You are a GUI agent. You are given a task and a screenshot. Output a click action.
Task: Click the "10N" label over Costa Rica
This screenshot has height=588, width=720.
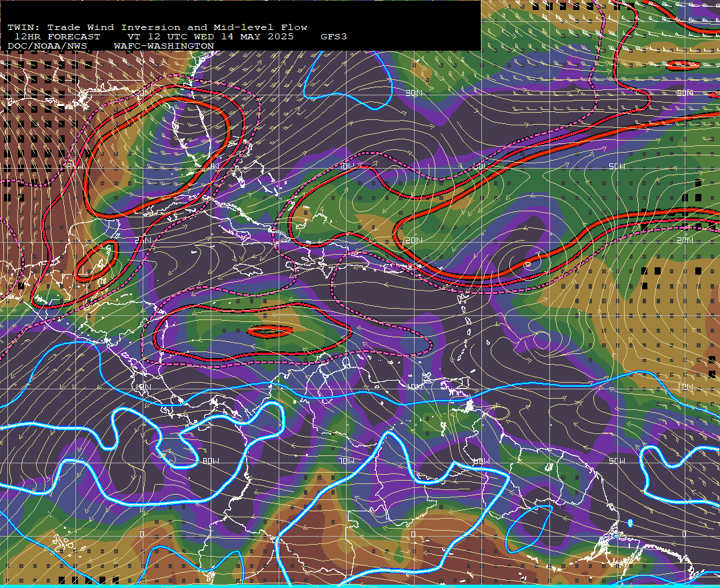point(143,387)
